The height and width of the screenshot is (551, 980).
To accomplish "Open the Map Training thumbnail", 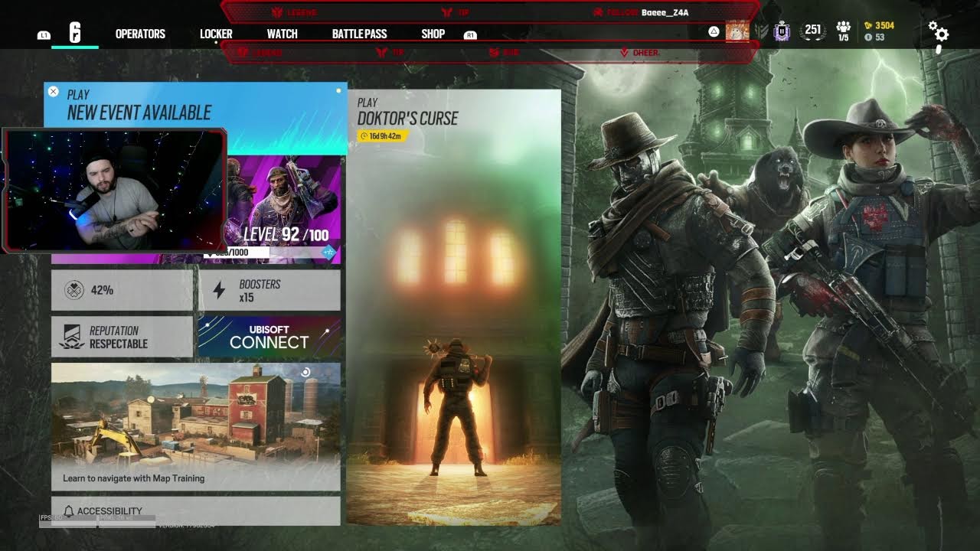I will click(195, 427).
